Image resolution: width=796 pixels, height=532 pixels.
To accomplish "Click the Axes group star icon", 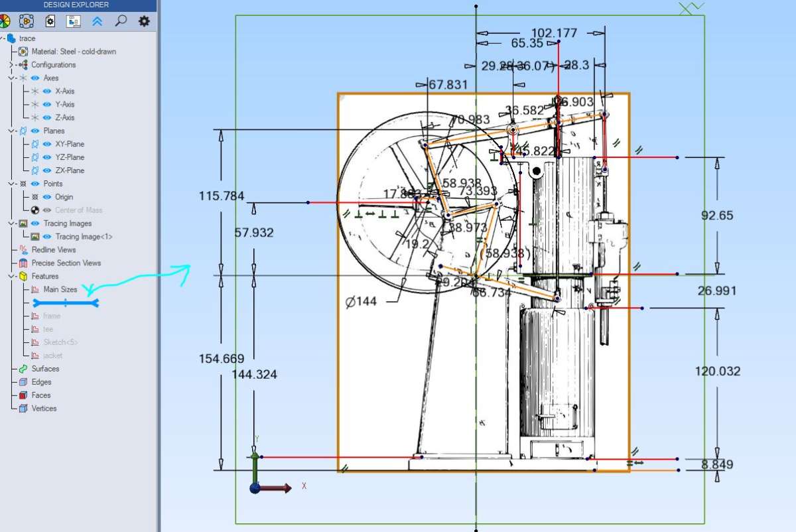I will 23,78.
